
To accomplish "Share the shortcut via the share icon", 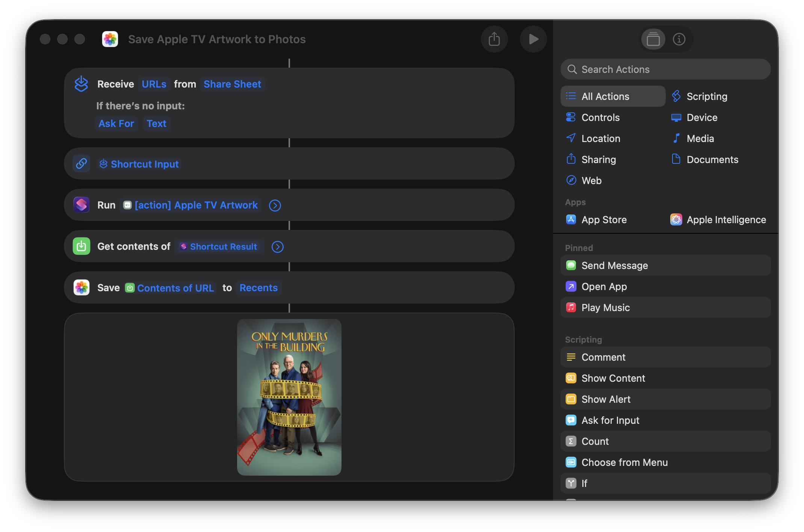I will [494, 39].
